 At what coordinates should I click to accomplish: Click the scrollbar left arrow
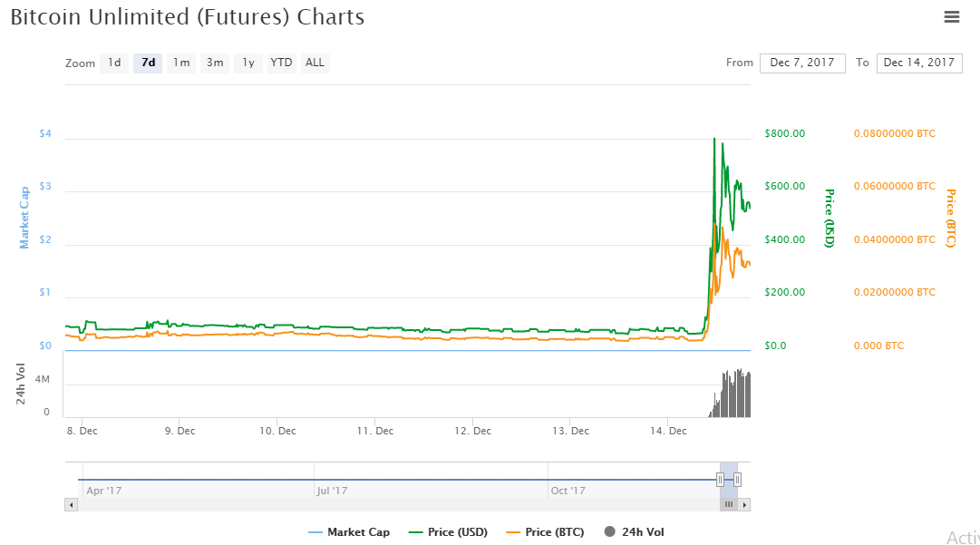point(70,505)
